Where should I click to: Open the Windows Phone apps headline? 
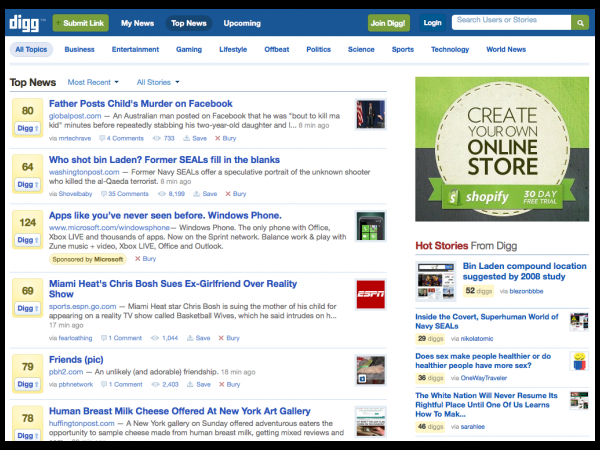point(165,215)
